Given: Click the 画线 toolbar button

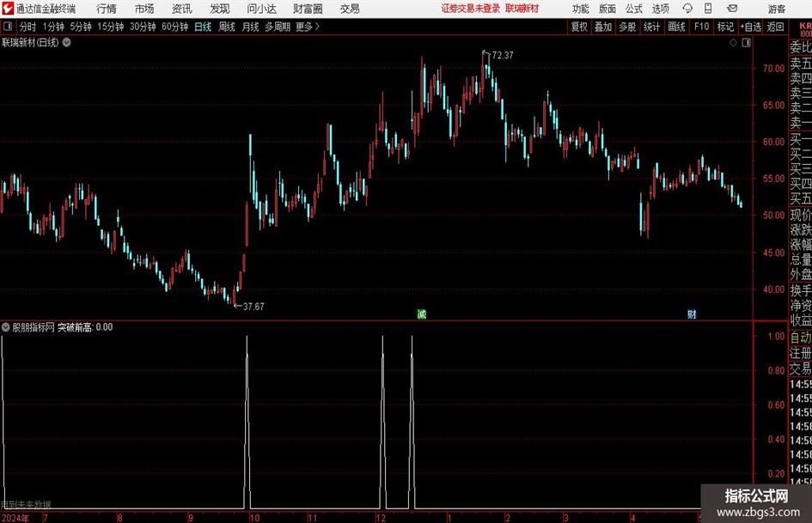Looking at the screenshot, I should click(x=676, y=27).
